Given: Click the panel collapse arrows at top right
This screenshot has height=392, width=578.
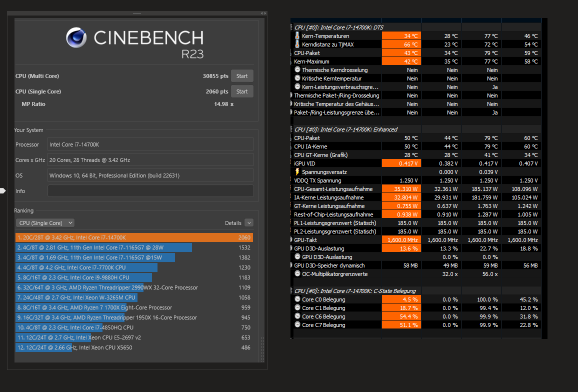Looking at the screenshot, I should pyautogui.click(x=263, y=13).
